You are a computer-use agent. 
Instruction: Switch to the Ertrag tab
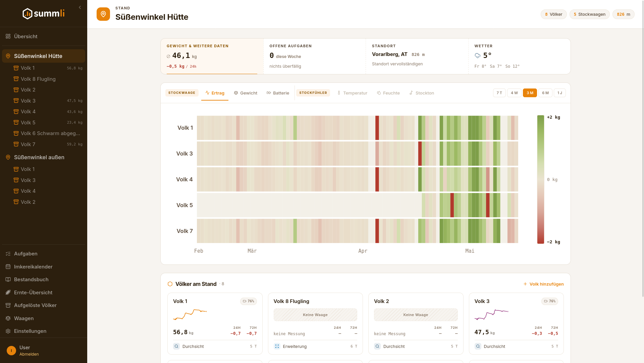coord(215,93)
